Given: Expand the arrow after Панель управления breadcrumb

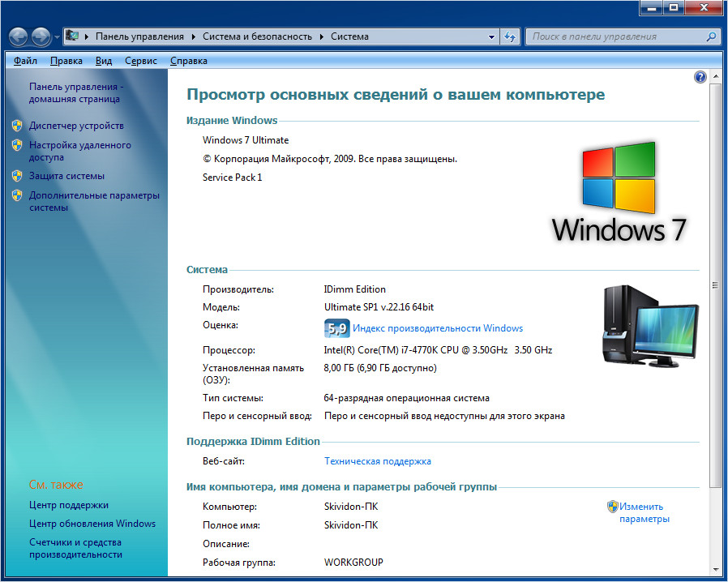Looking at the screenshot, I should [x=194, y=36].
